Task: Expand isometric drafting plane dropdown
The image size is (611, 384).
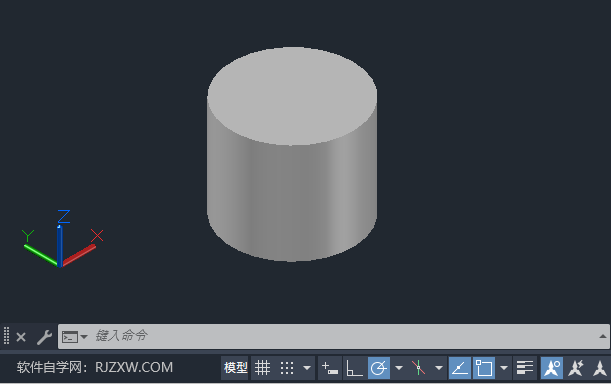Action: (439, 368)
